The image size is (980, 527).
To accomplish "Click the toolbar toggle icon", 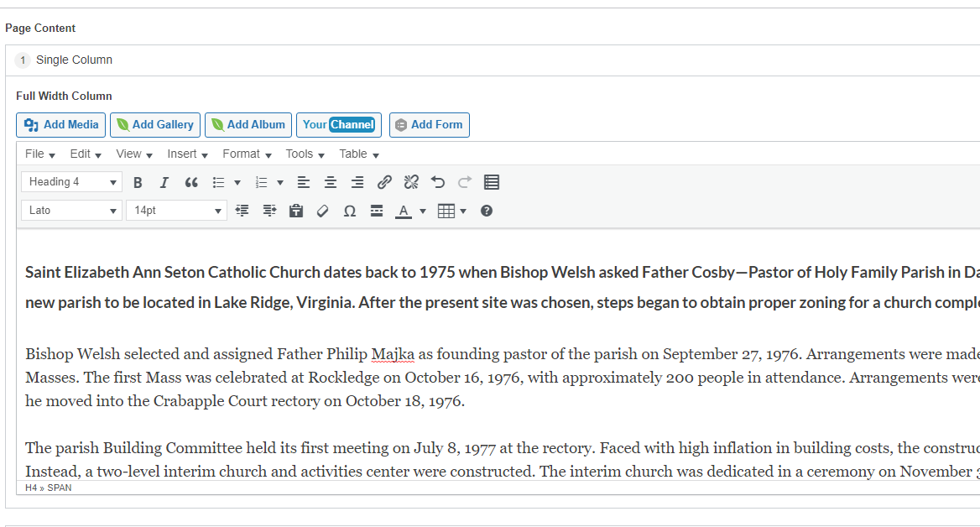I will pos(492,183).
